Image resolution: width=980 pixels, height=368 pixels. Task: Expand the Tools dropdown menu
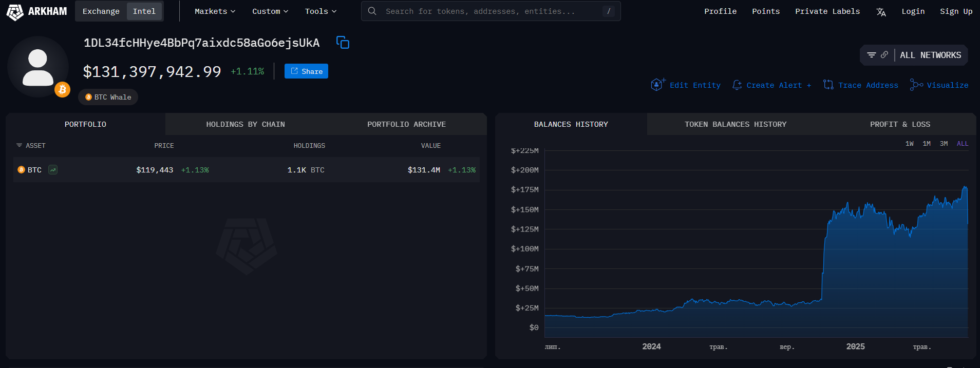[321, 11]
